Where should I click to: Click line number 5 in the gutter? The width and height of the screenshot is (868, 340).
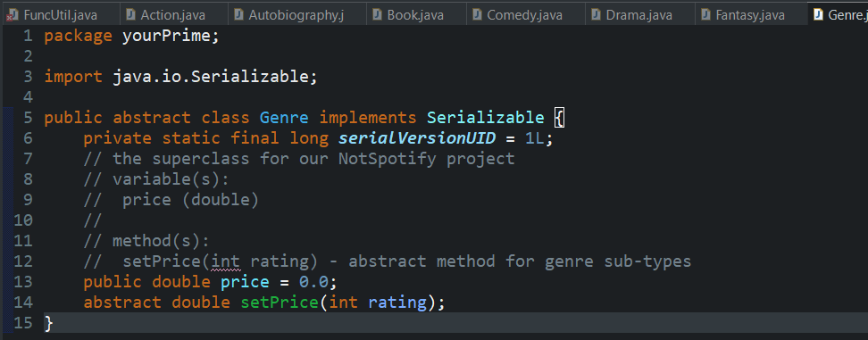click(28, 118)
